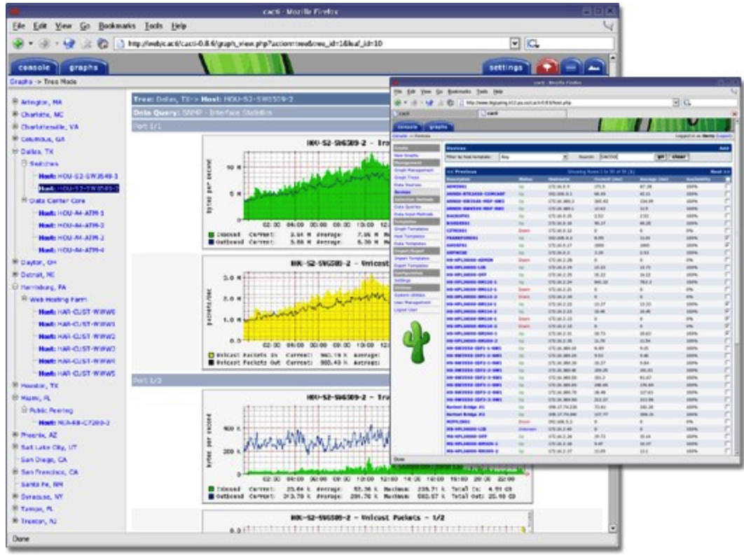Open the Tools menu in rear window
744x560 pixels.
(153, 26)
